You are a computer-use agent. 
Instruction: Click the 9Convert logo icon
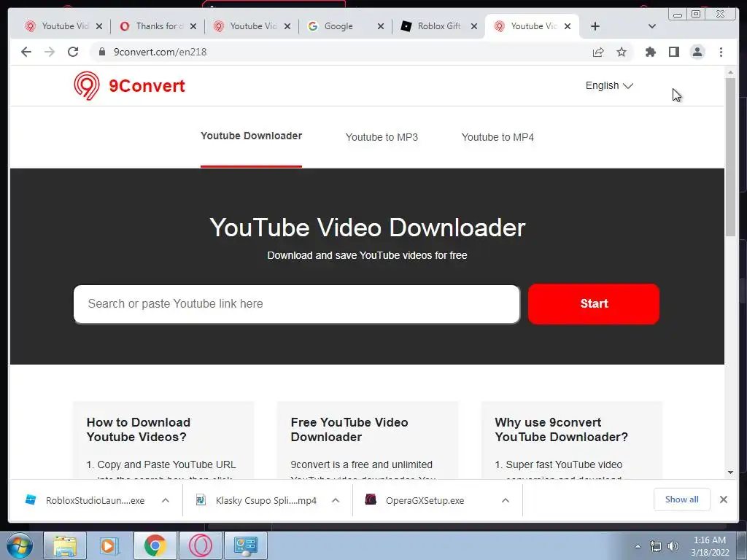[x=87, y=86]
